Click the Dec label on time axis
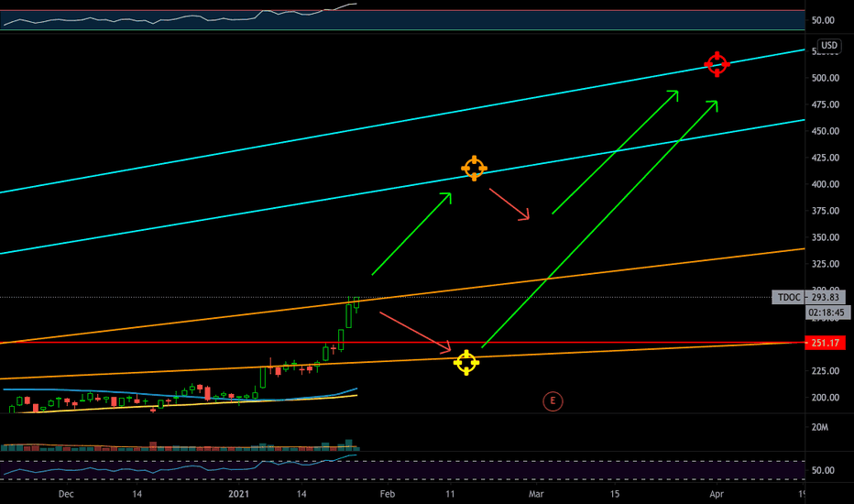854x504 pixels. pyautogui.click(x=66, y=494)
